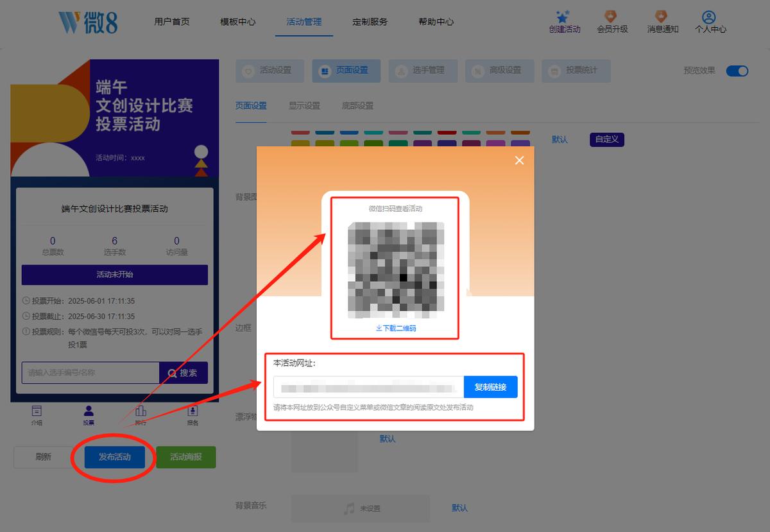Click the 未设置 background music box
The height and width of the screenshot is (532, 770).
(361, 508)
